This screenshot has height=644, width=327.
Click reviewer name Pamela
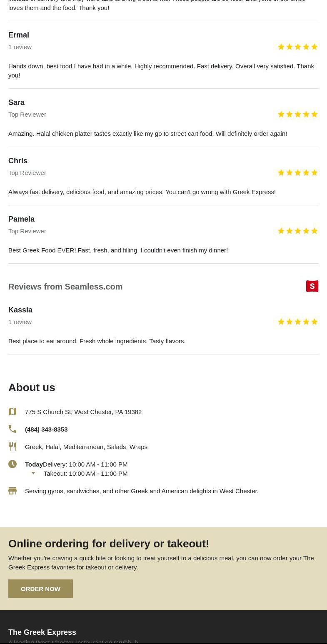tap(21, 219)
